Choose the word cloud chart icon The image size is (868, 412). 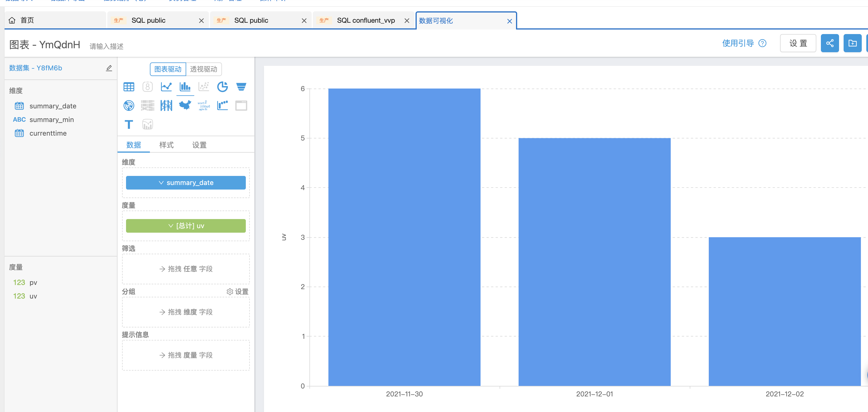click(204, 106)
